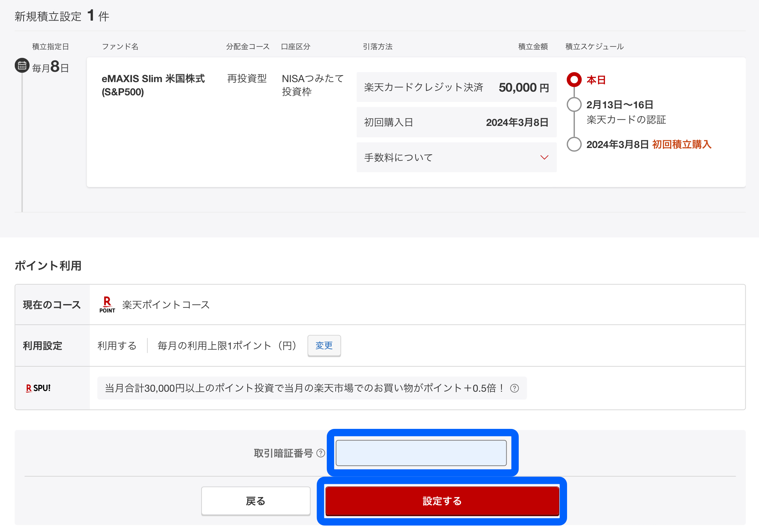This screenshot has height=532, width=759.
Task: Click the 引落方法 column header
Action: point(378,46)
